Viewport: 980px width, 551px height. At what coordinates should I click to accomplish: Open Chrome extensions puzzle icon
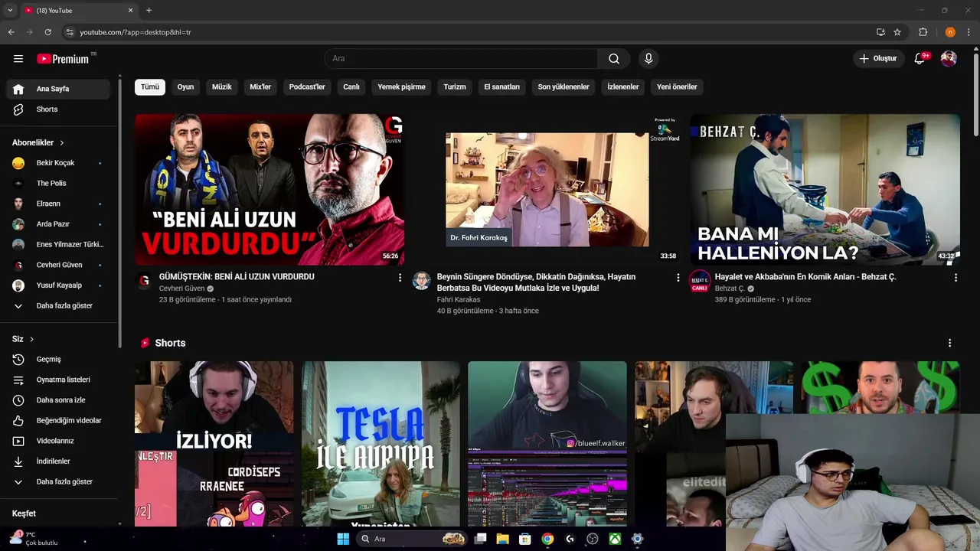coord(923,32)
